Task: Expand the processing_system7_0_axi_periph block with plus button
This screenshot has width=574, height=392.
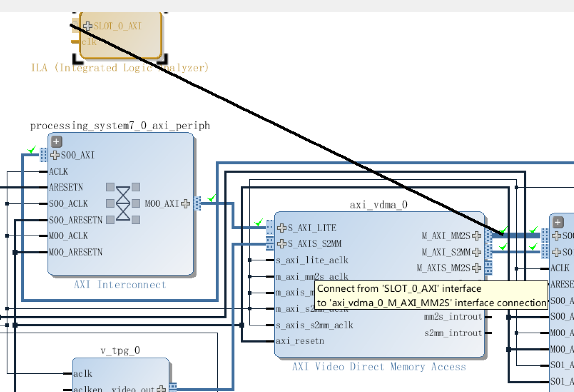Action: [x=57, y=141]
